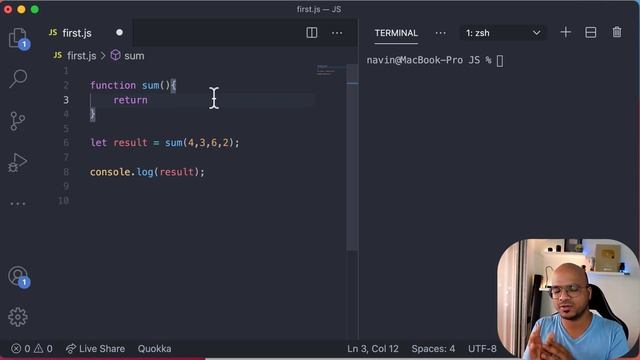The image size is (640, 360).
Task: Open the errors and warnings status indicator
Action: [32, 349]
